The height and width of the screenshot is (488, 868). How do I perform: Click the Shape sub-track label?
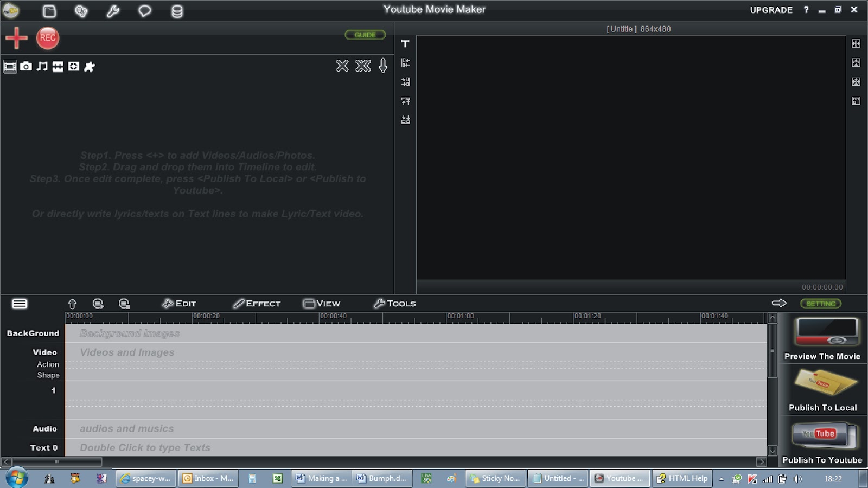click(x=48, y=375)
